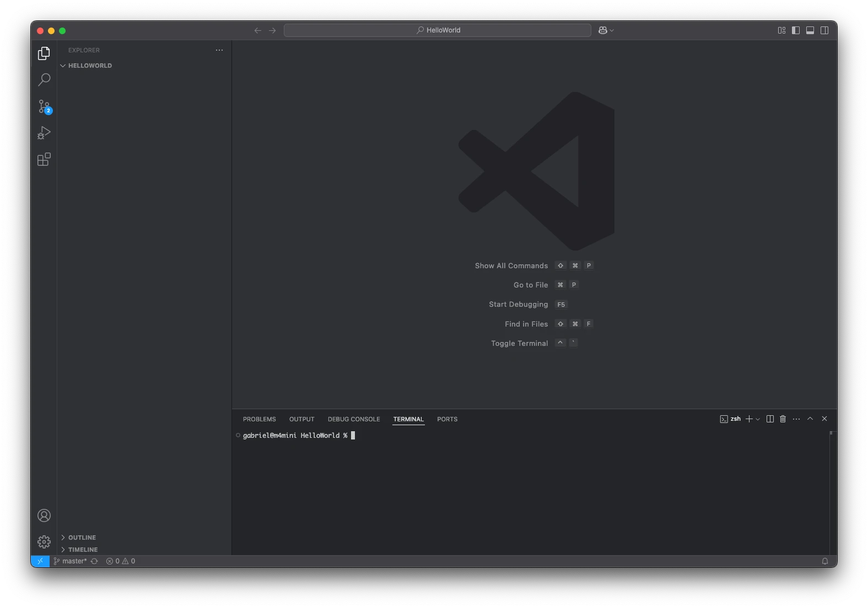Split the terminal pane
The image size is (868, 608).
770,419
